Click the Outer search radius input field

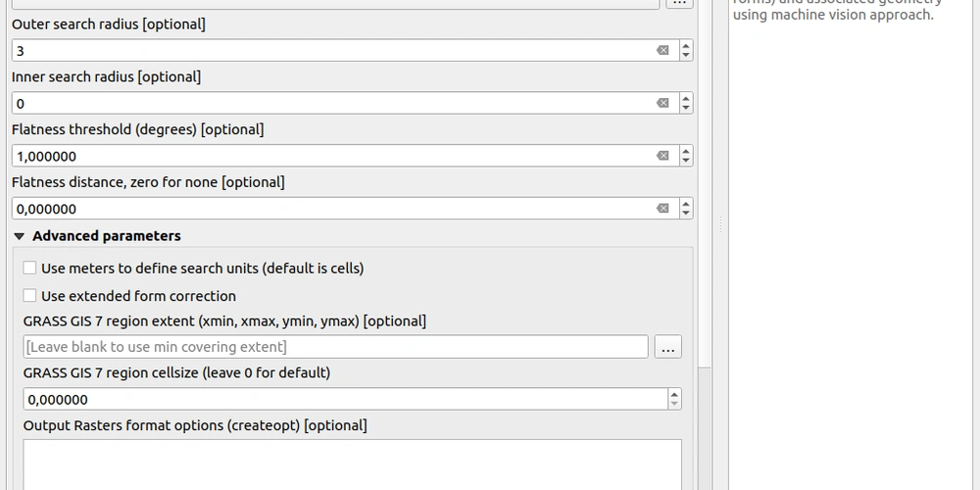tap(333, 50)
